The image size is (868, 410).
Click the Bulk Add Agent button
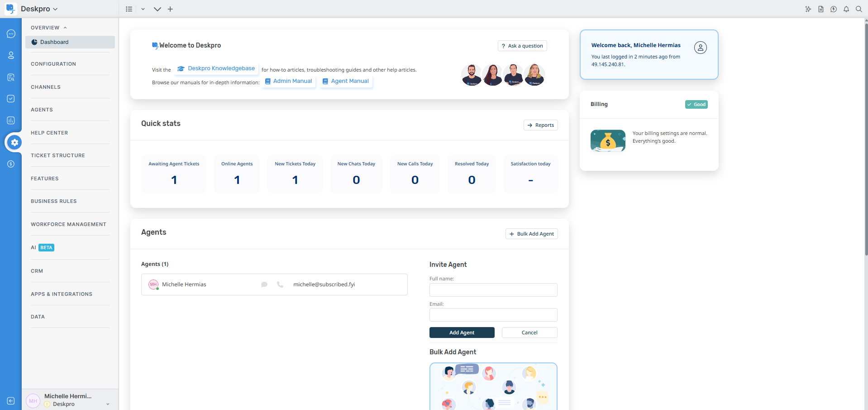click(532, 234)
